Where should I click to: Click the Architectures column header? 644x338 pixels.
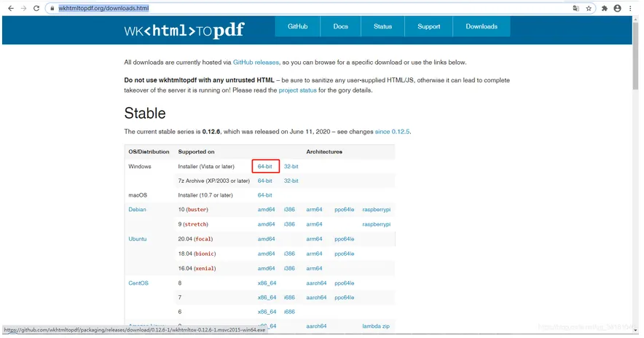[324, 152]
